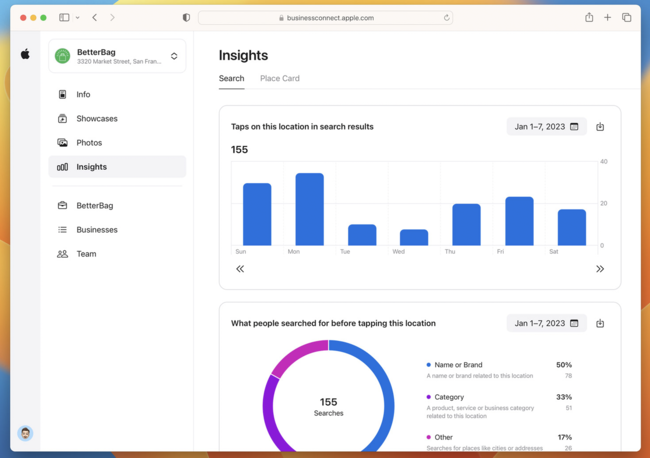Open the privacy shield report icon
The image size is (650, 458).
point(186,17)
